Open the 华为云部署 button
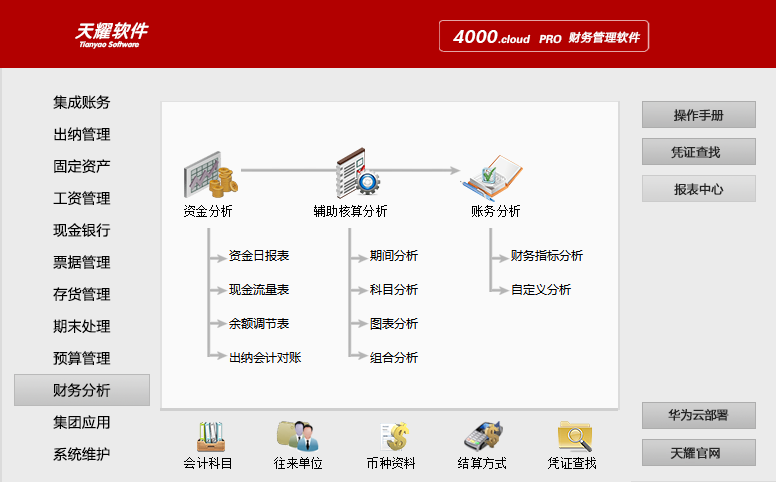This screenshot has width=776, height=482. tap(698, 415)
